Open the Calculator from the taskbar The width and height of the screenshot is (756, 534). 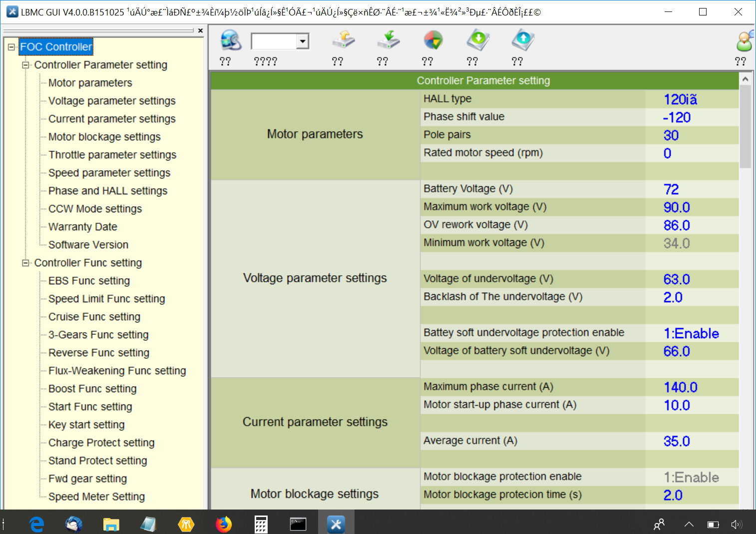[261, 524]
